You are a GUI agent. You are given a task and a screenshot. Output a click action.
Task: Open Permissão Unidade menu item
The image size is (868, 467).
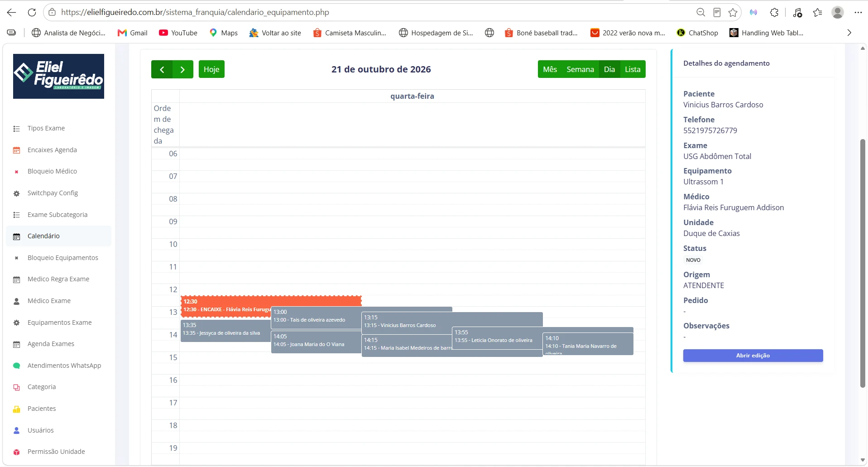pyautogui.click(x=59, y=452)
